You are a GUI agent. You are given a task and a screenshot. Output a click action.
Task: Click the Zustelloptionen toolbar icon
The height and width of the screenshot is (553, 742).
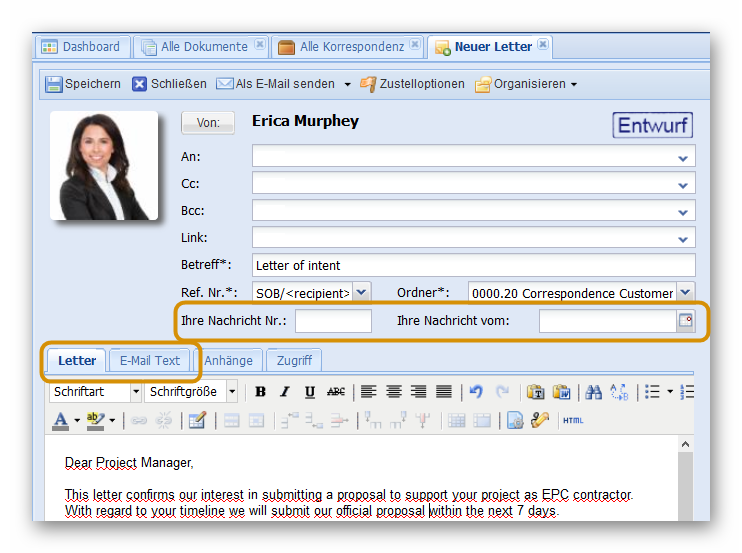click(368, 85)
